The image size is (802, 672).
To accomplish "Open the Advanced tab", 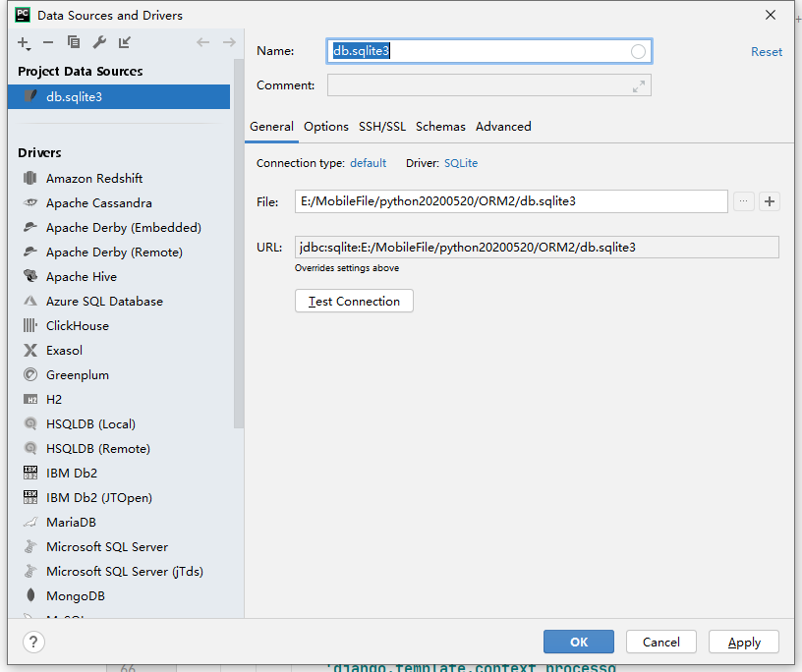I will (503, 127).
